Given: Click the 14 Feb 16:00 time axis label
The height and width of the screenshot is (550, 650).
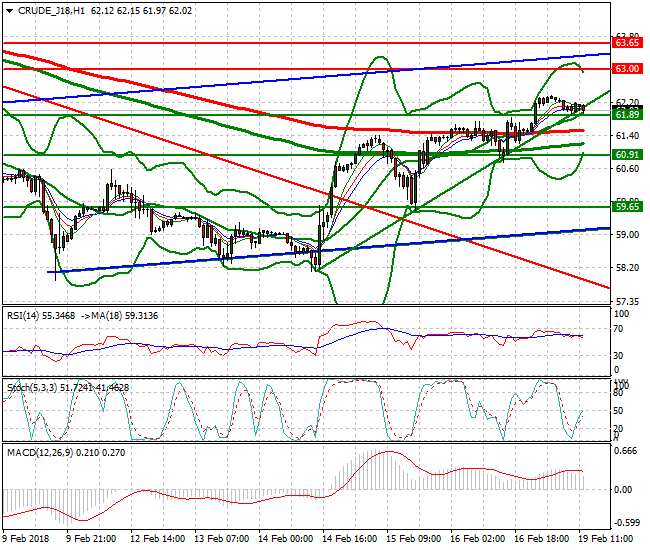Looking at the screenshot, I should (349, 539).
